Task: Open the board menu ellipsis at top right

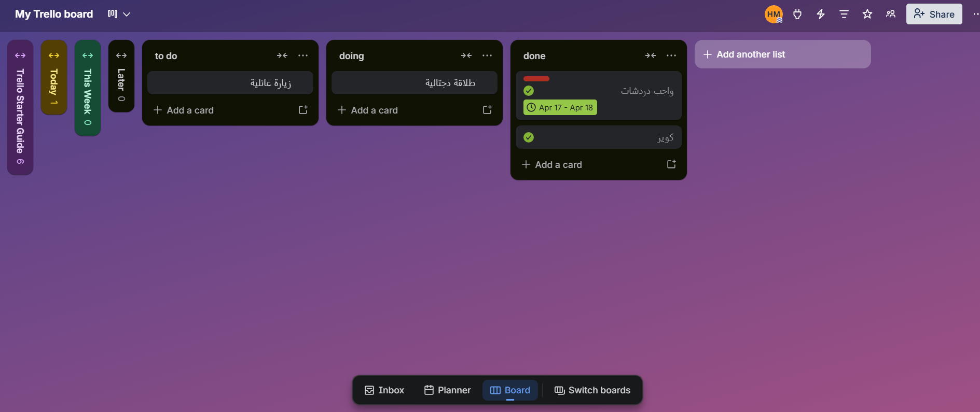Action: [x=975, y=14]
